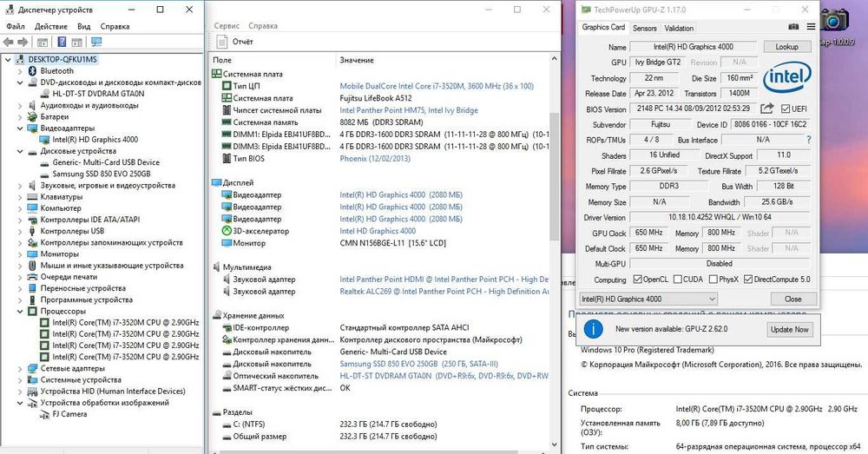Click the Update Now button
The width and height of the screenshot is (868, 454).
[x=789, y=329]
